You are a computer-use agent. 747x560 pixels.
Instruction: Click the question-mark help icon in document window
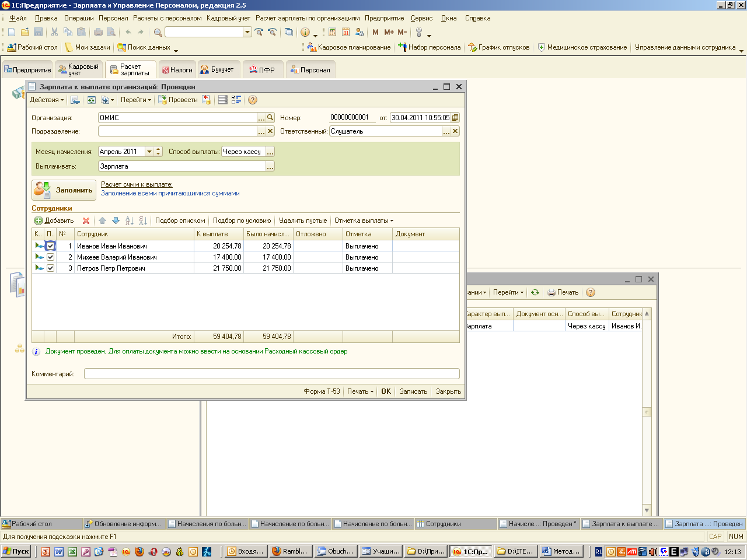(x=253, y=100)
